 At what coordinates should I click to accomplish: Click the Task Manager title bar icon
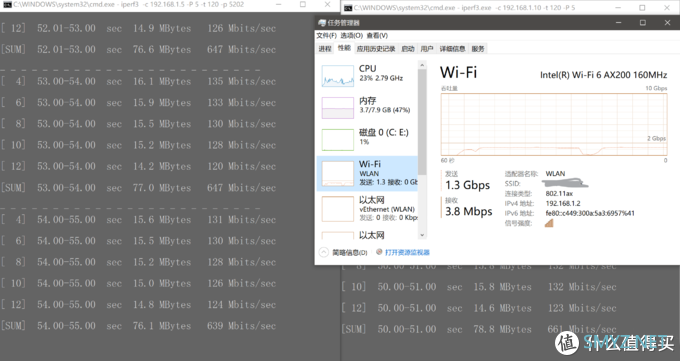(x=322, y=23)
